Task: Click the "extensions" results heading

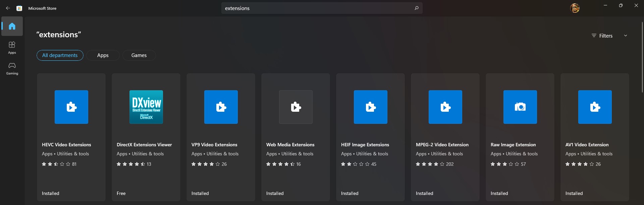Action: [59, 35]
